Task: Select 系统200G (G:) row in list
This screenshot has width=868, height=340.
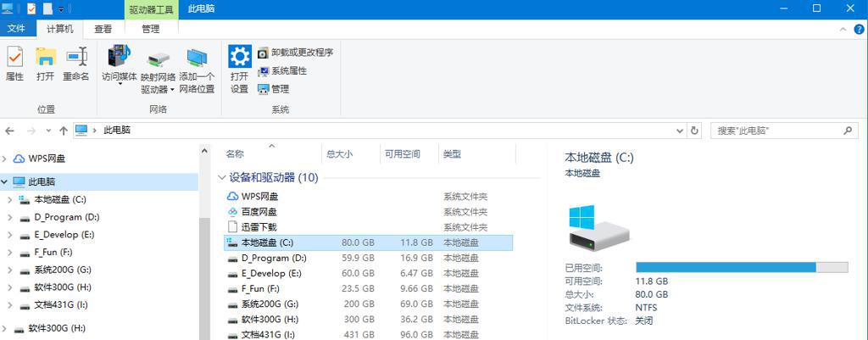Action: click(x=368, y=304)
